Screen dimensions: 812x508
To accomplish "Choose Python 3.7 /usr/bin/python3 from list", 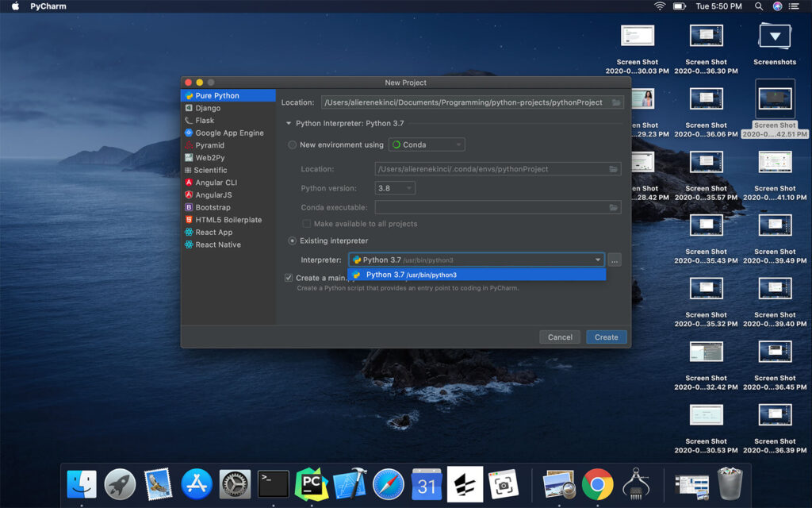I will pos(477,275).
